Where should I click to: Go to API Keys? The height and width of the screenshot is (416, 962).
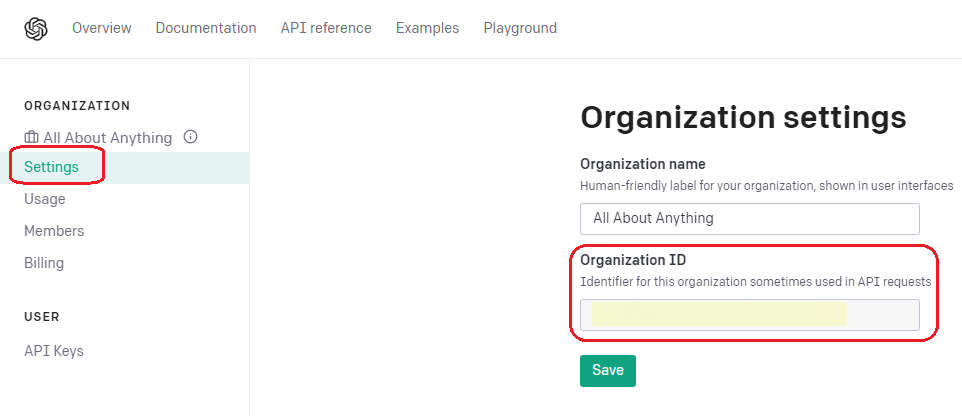[54, 351]
